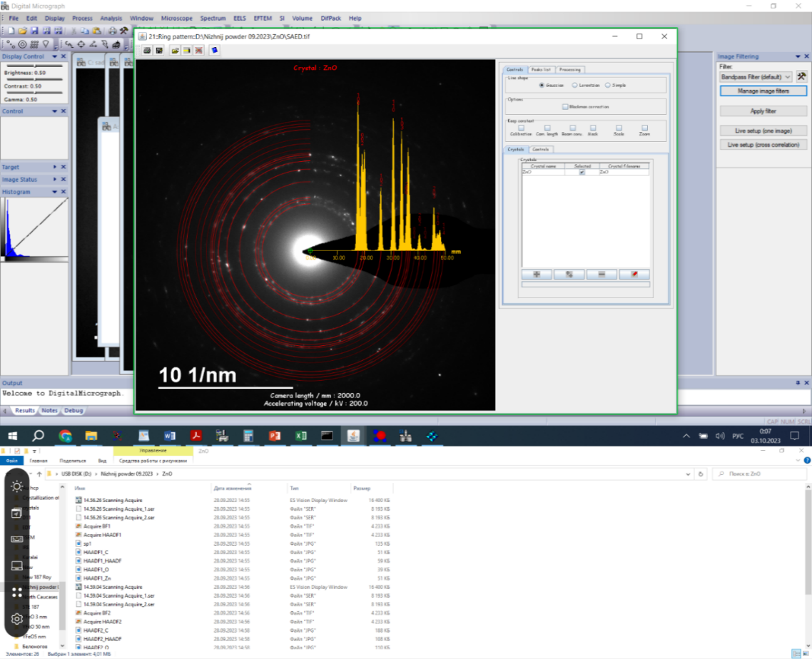The image size is (812, 659).
Task: Click Live setup (one image) button
Action: coord(763,131)
